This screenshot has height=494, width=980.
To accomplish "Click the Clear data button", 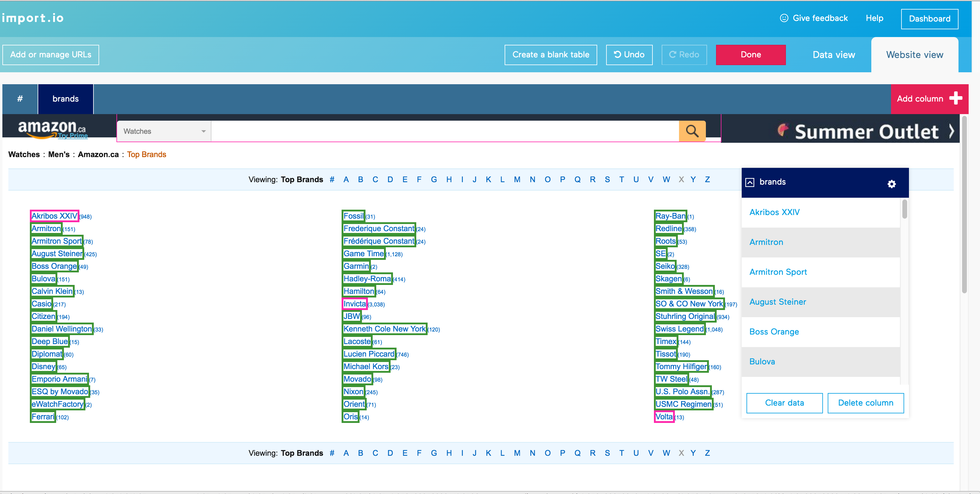I will coord(784,403).
